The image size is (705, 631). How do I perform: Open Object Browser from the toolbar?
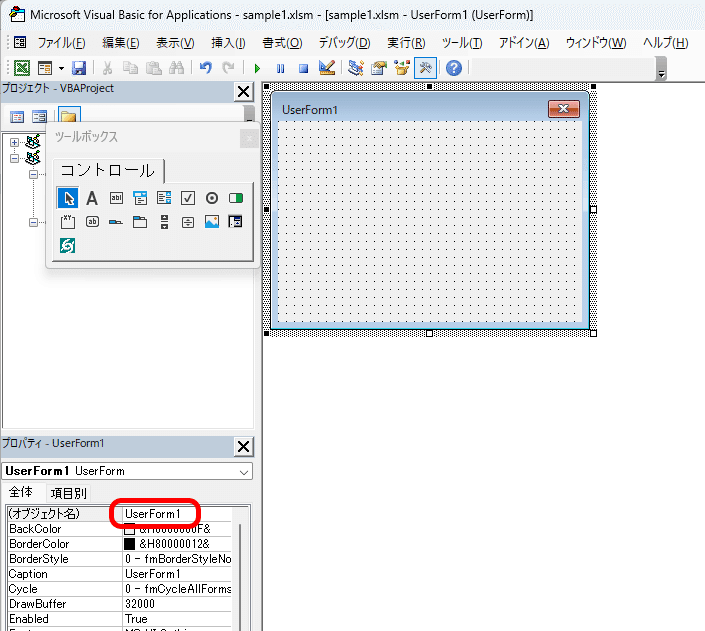pyautogui.click(x=402, y=68)
